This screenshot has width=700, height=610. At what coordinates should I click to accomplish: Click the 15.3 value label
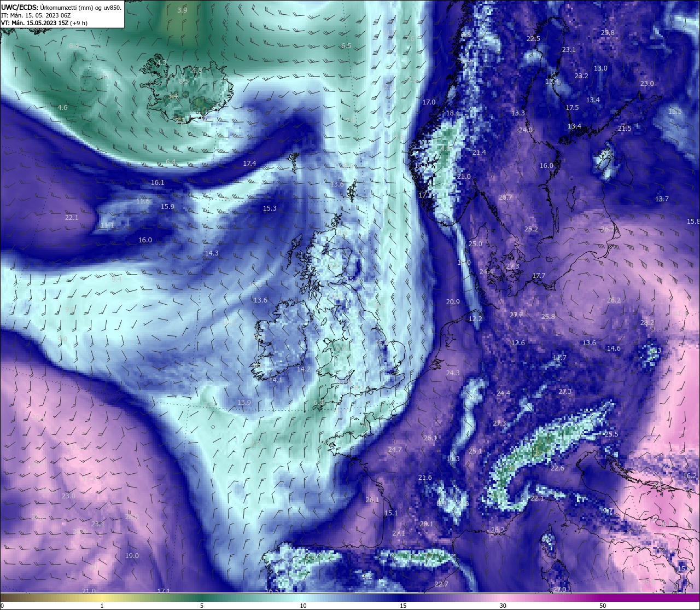[270, 208]
